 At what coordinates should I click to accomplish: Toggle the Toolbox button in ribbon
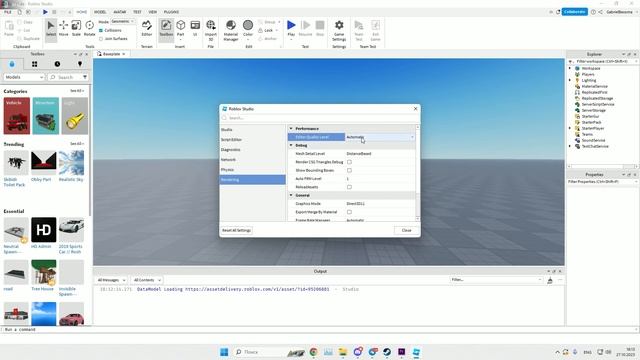pos(166,29)
